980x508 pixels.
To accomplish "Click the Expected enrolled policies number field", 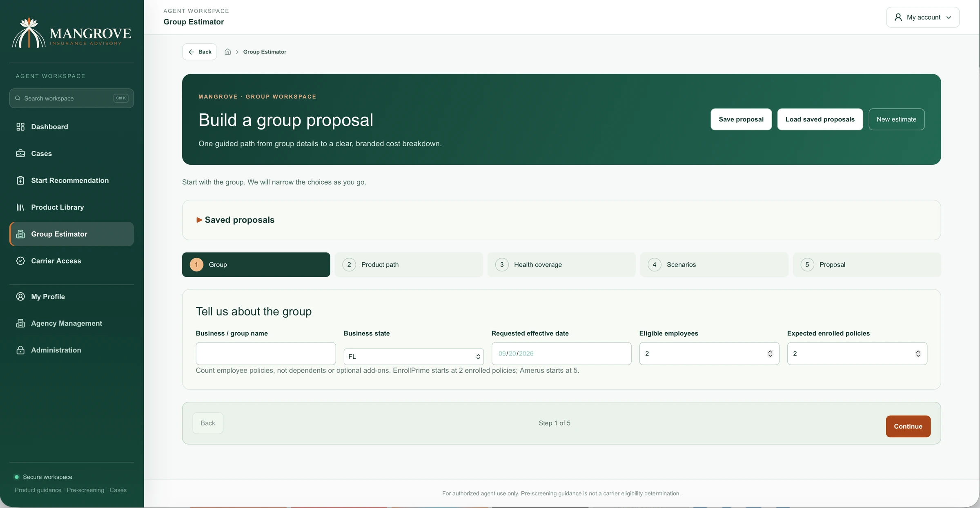I will pyautogui.click(x=857, y=354).
